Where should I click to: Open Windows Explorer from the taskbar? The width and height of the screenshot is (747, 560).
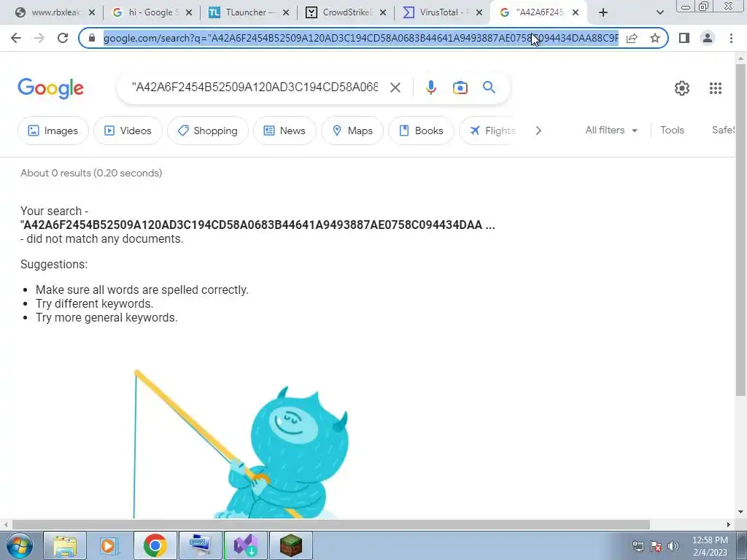point(65,545)
